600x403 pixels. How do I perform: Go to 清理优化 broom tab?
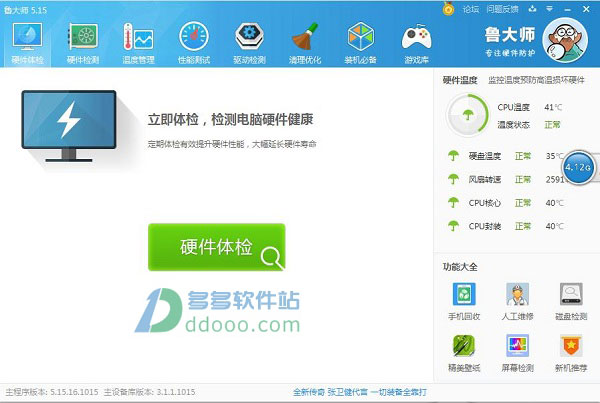(305, 43)
